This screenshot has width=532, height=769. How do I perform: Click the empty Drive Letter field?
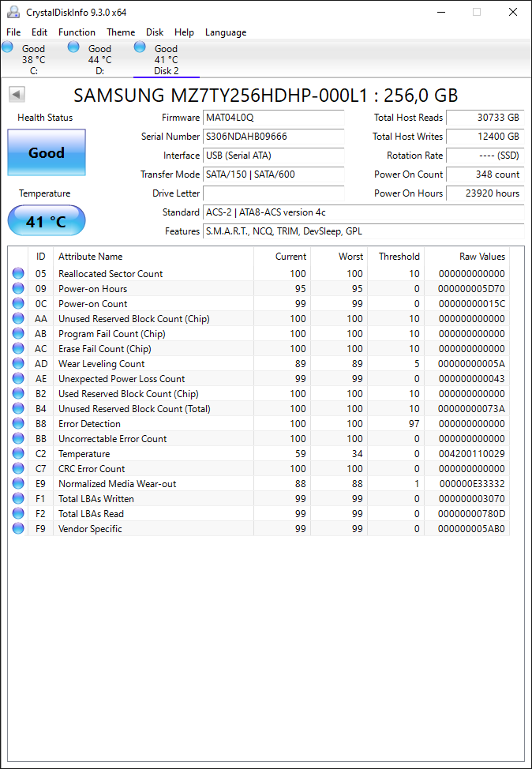[x=274, y=193]
